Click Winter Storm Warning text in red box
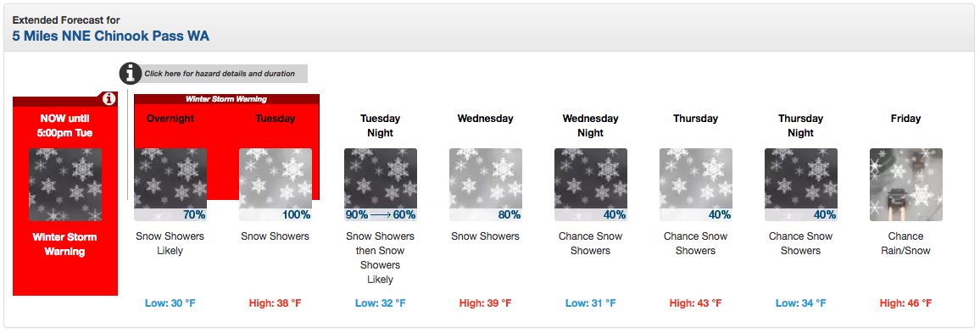Image resolution: width=980 pixels, height=333 pixels. (65, 245)
